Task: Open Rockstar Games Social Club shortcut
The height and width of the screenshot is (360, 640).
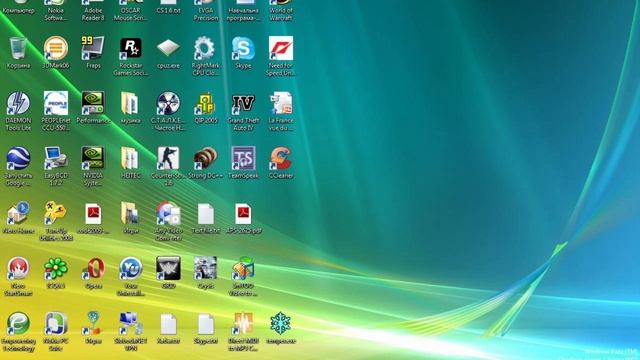Action: pos(130,48)
